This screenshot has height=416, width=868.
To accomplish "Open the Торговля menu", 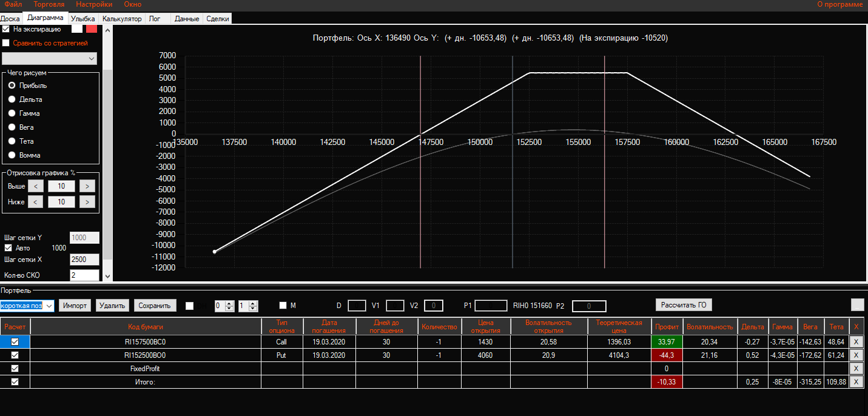I will point(49,4).
